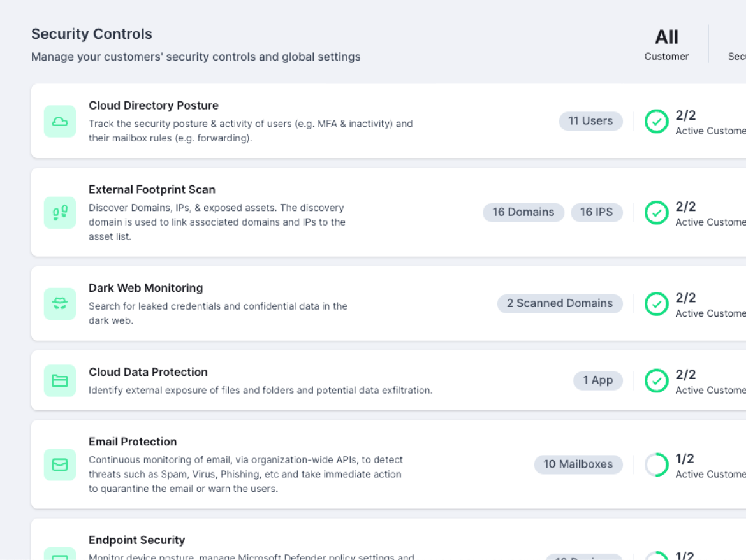
Task: Click the External Footprint Scan footprints icon
Action: [60, 212]
